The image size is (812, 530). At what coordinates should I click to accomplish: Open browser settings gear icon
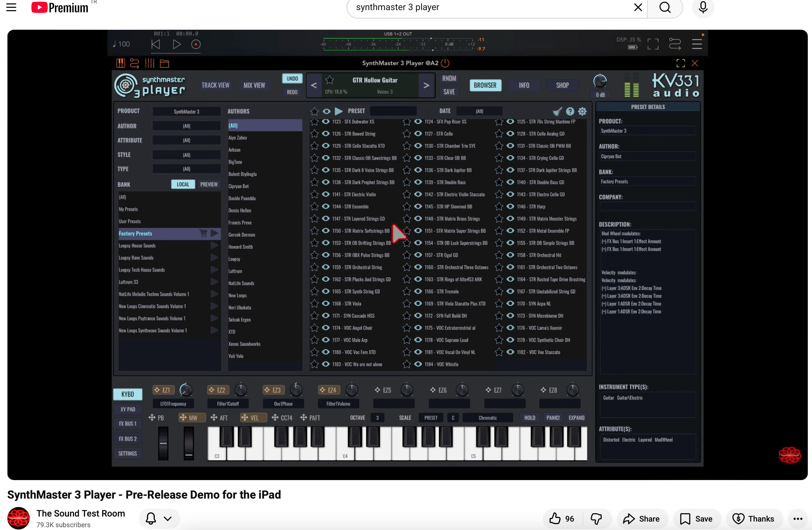(x=582, y=111)
